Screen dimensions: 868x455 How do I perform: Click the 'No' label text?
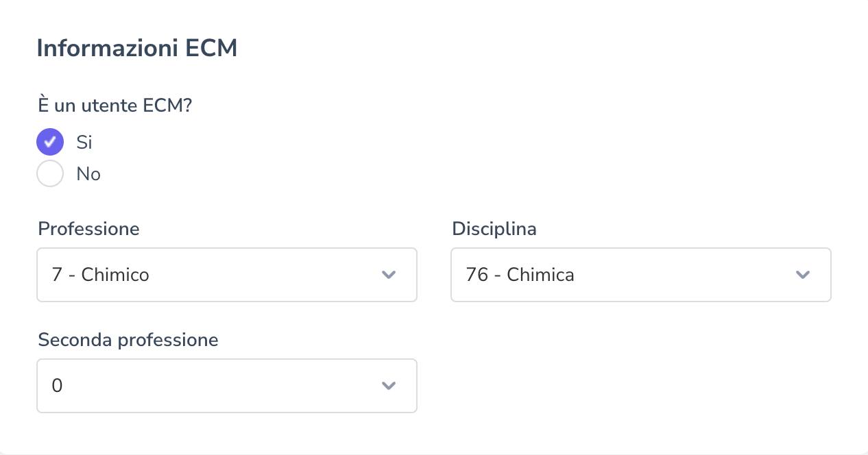pyautogui.click(x=88, y=174)
